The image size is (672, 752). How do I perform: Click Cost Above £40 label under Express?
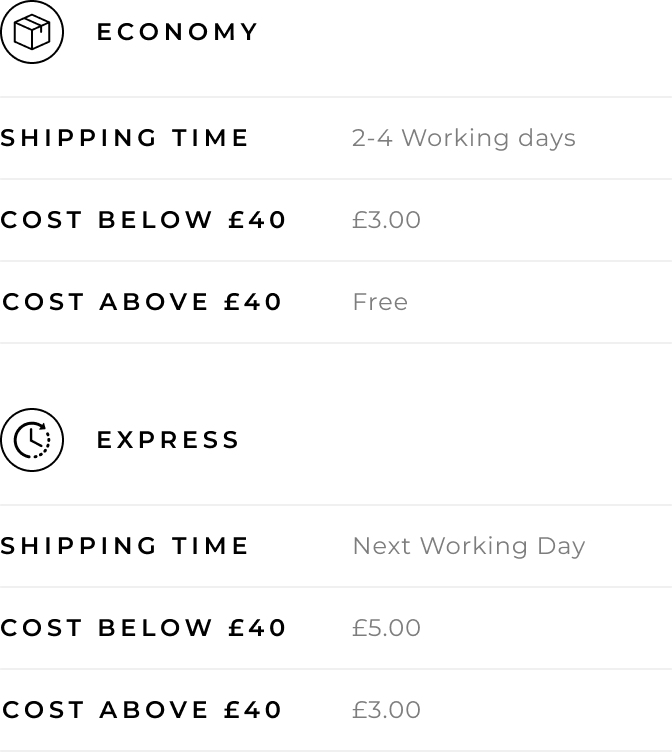click(x=142, y=710)
